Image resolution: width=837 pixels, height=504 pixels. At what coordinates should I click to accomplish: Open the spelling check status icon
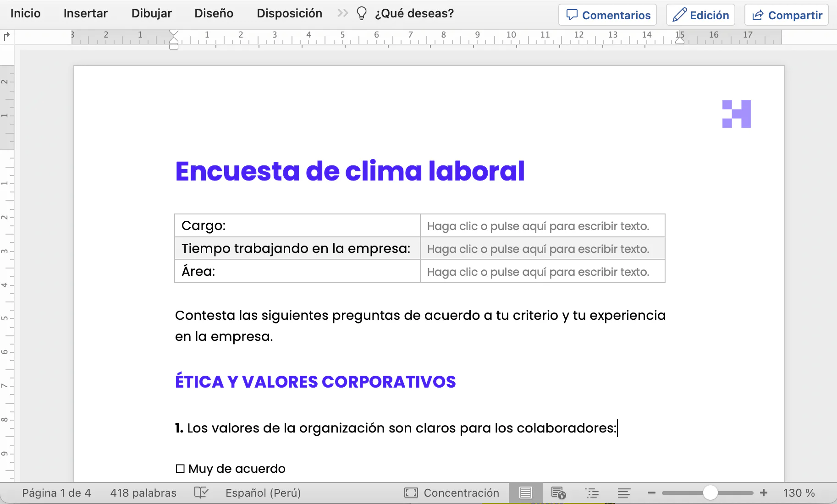201,493
